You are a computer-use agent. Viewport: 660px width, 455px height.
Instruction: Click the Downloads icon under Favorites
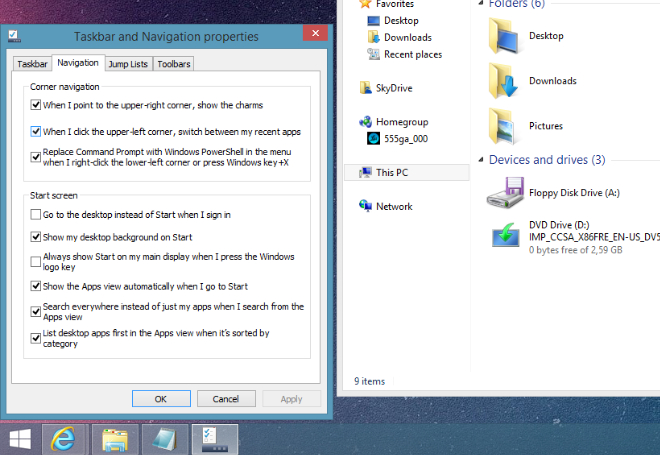373,37
